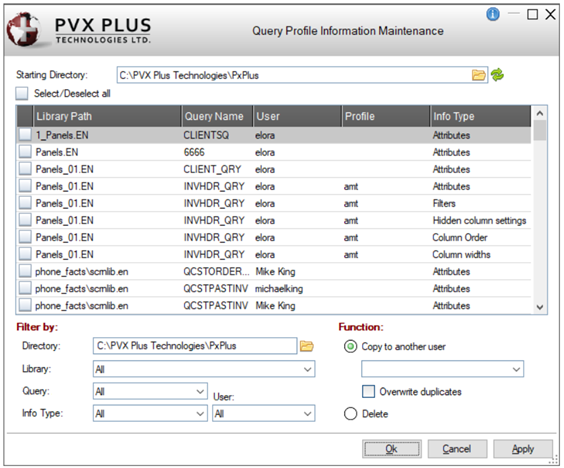Click scroll down arrow in query list
The width and height of the screenshot is (564, 468).
540,307
